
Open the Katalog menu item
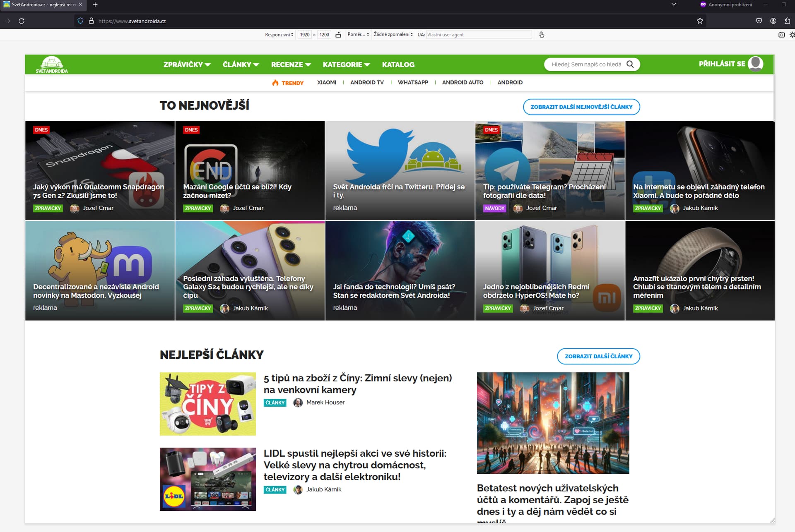coord(398,65)
